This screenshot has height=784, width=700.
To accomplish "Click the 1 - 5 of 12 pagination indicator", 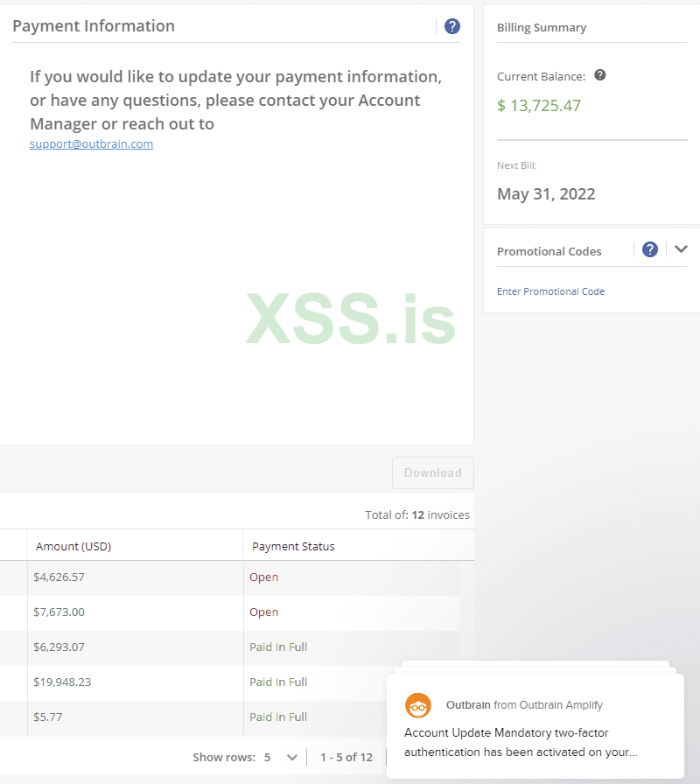I will pos(346,757).
